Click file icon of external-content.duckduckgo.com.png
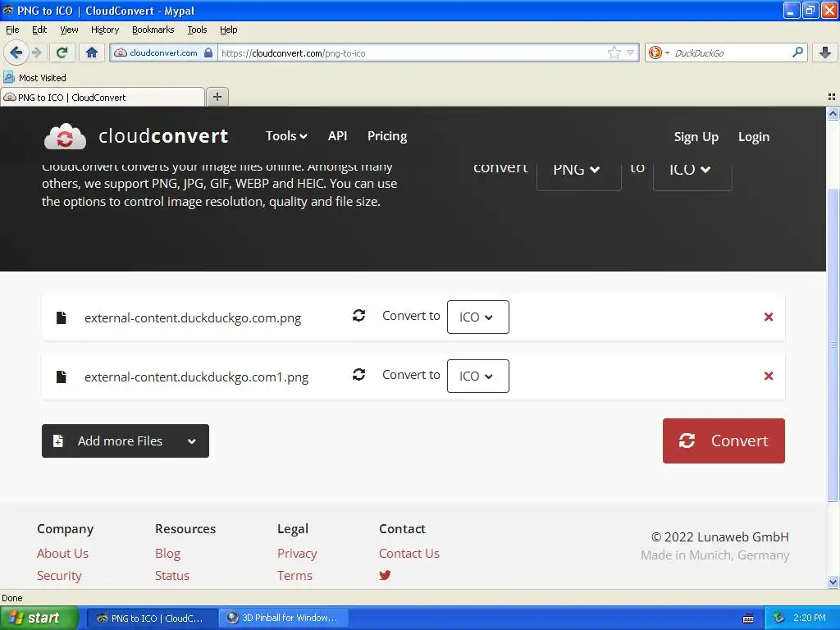Viewport: 840px width, 630px height. click(x=61, y=317)
